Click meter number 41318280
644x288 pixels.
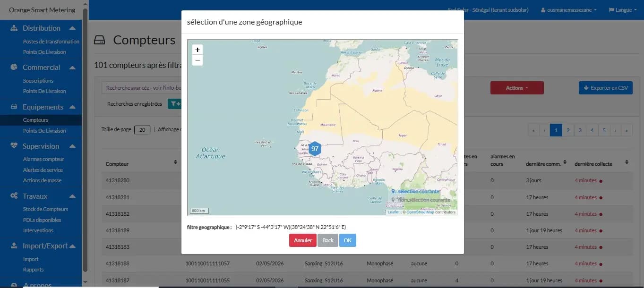click(x=118, y=180)
